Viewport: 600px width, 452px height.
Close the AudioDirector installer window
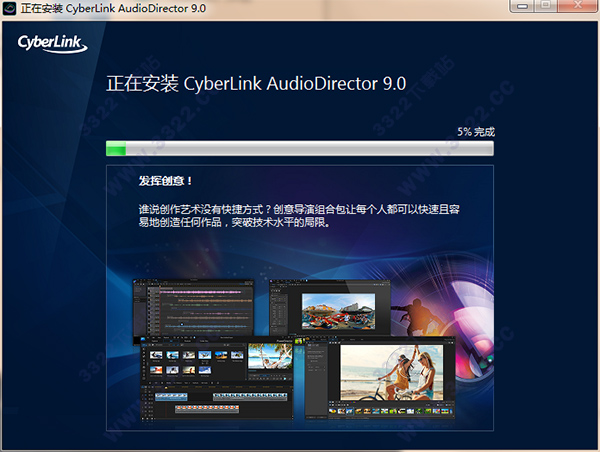pos(579,7)
